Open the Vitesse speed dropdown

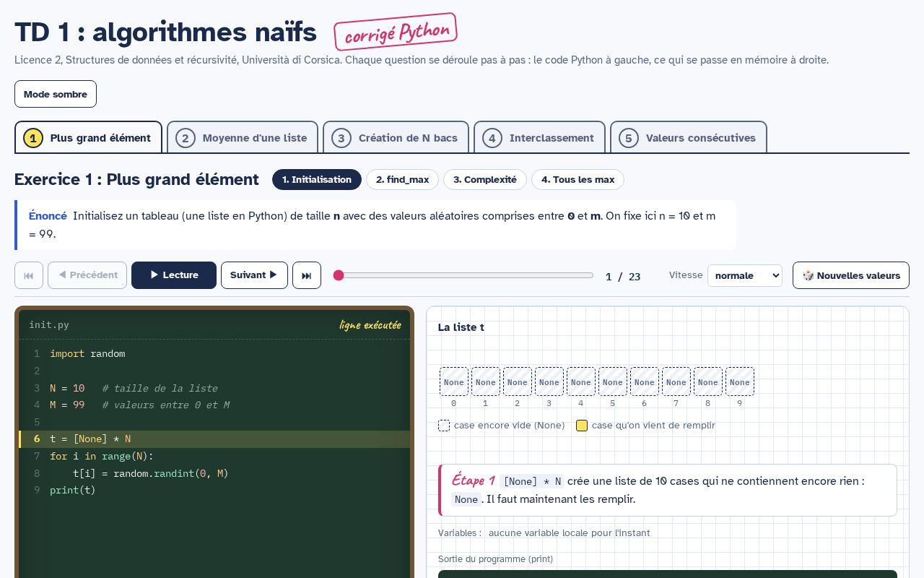pos(745,275)
